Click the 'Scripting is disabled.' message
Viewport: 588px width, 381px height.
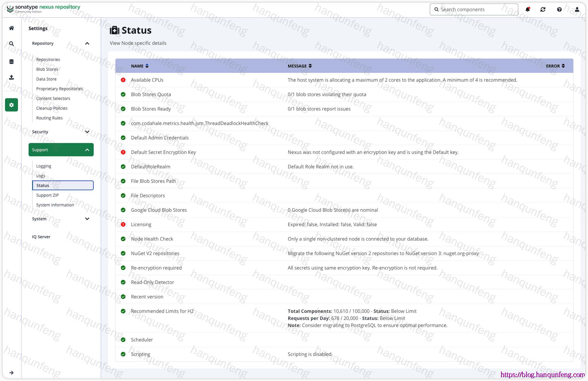tap(310, 354)
